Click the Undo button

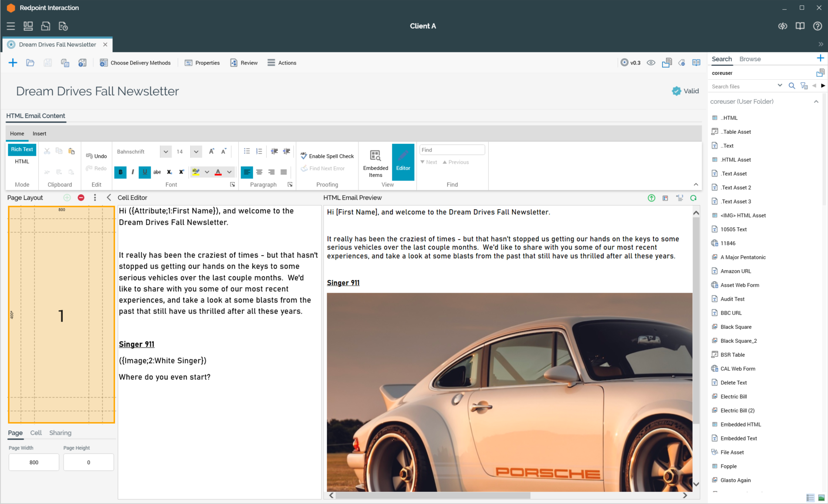click(x=96, y=156)
